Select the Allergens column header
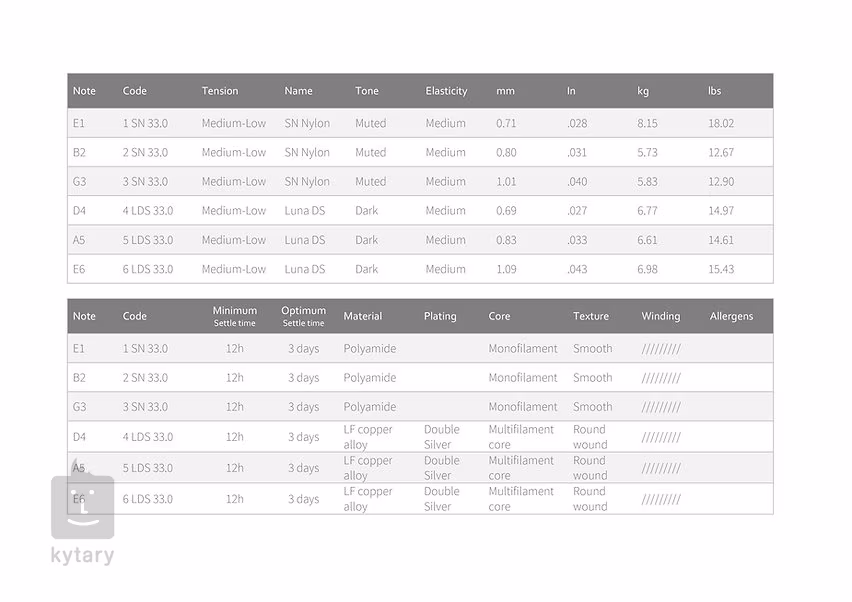 point(731,316)
